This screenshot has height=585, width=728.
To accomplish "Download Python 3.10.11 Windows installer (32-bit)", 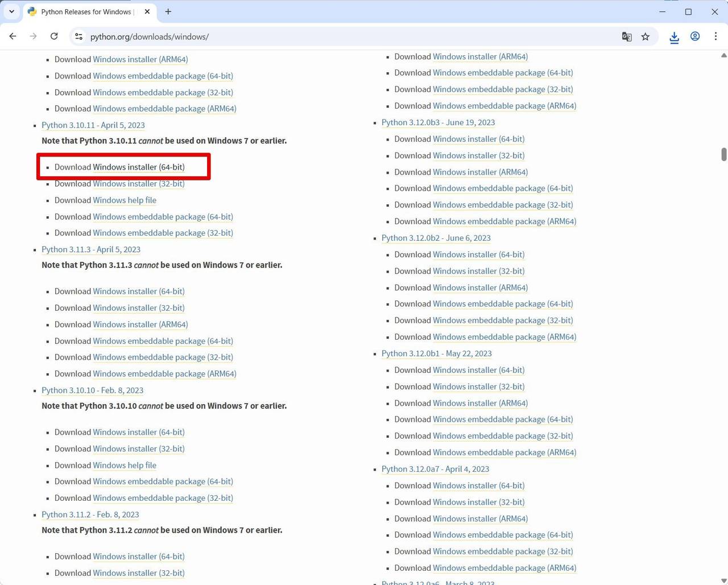I will coord(139,183).
